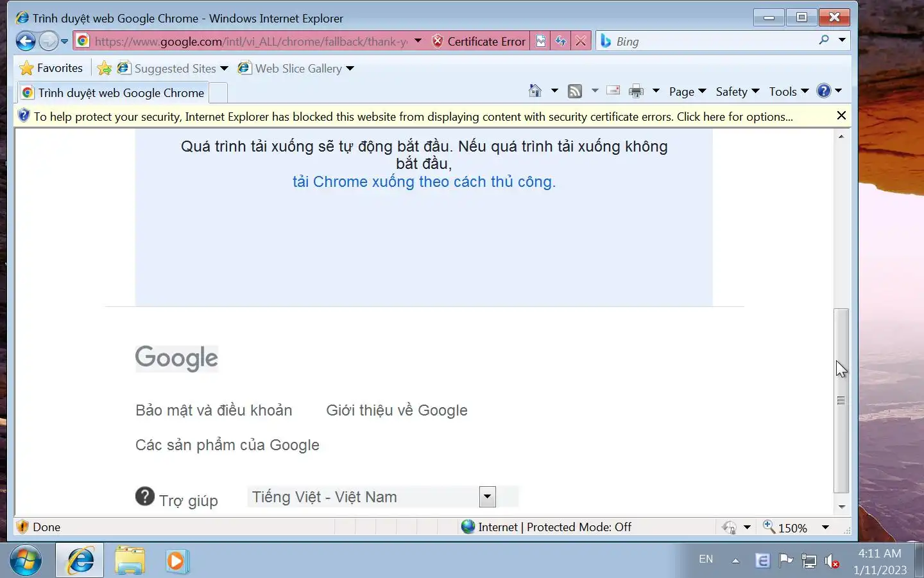Open Windows Media Player taskbar icon
The image size is (924, 578).
point(176,561)
